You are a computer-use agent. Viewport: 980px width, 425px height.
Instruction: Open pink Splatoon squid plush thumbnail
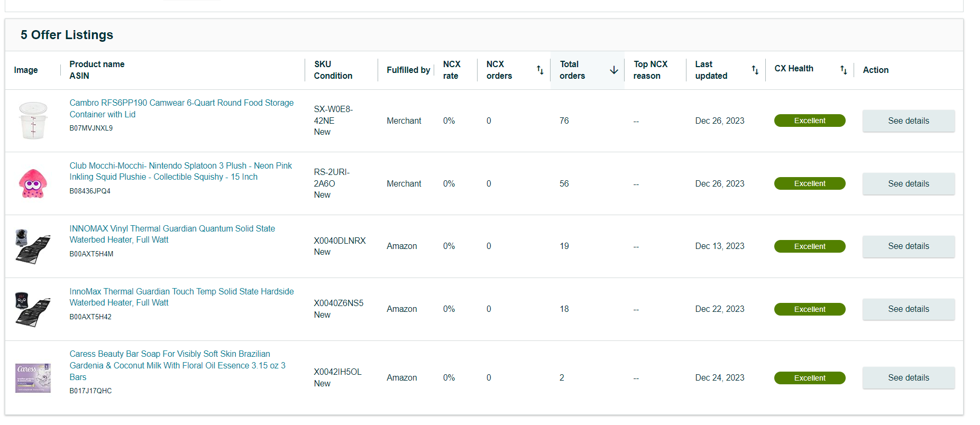point(33,183)
